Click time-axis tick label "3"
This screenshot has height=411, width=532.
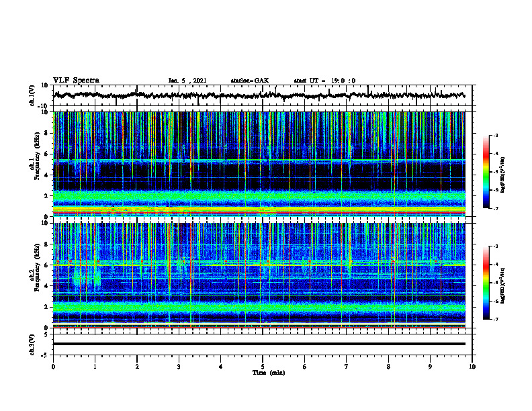(x=179, y=367)
